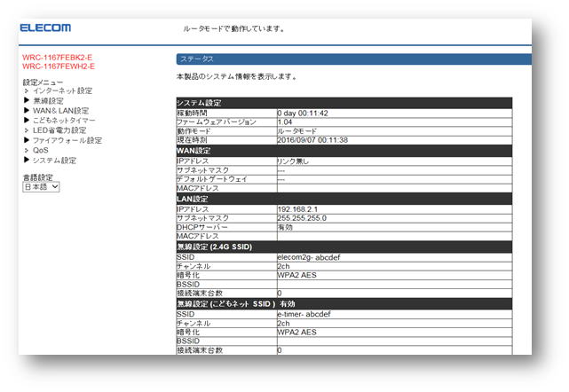This screenshot has width=569, height=392.
Task: Click WRC-1167FEWH2-E model name
Action: [59, 66]
